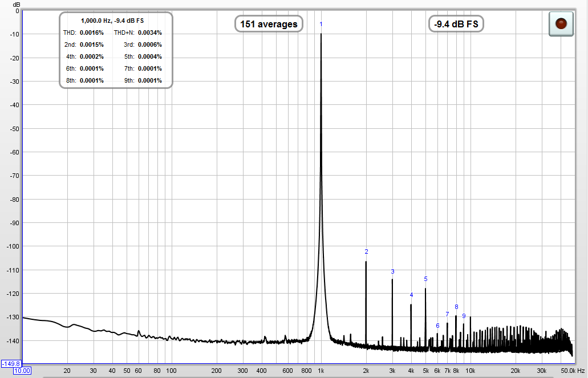Click the 8th harmonic value
This screenshot has width=588, height=378.
[x=91, y=80]
